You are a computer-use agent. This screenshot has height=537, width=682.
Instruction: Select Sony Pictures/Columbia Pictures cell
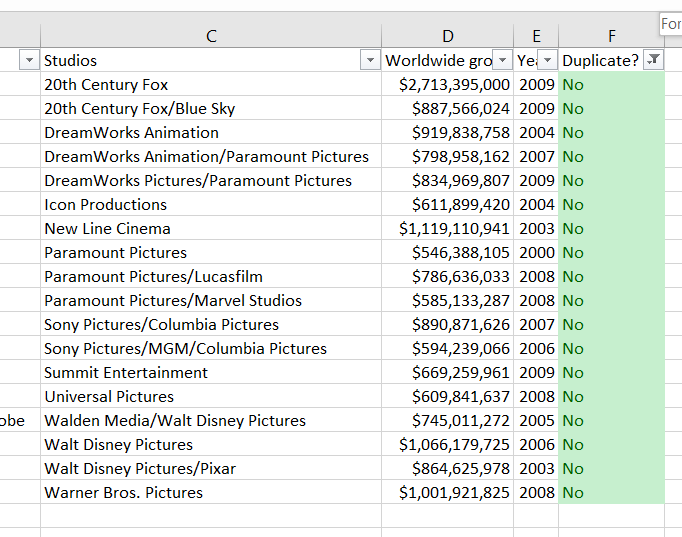(211, 324)
